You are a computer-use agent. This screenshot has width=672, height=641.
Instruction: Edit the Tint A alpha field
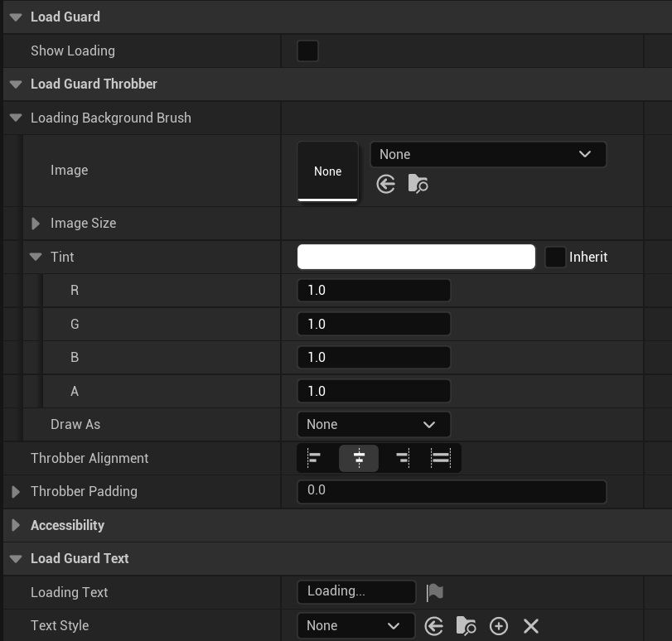click(374, 391)
